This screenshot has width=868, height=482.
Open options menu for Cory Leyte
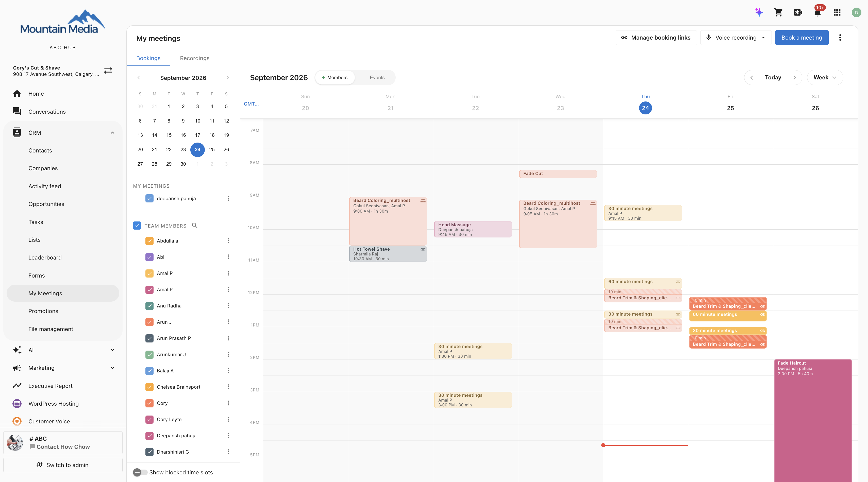pyautogui.click(x=228, y=419)
